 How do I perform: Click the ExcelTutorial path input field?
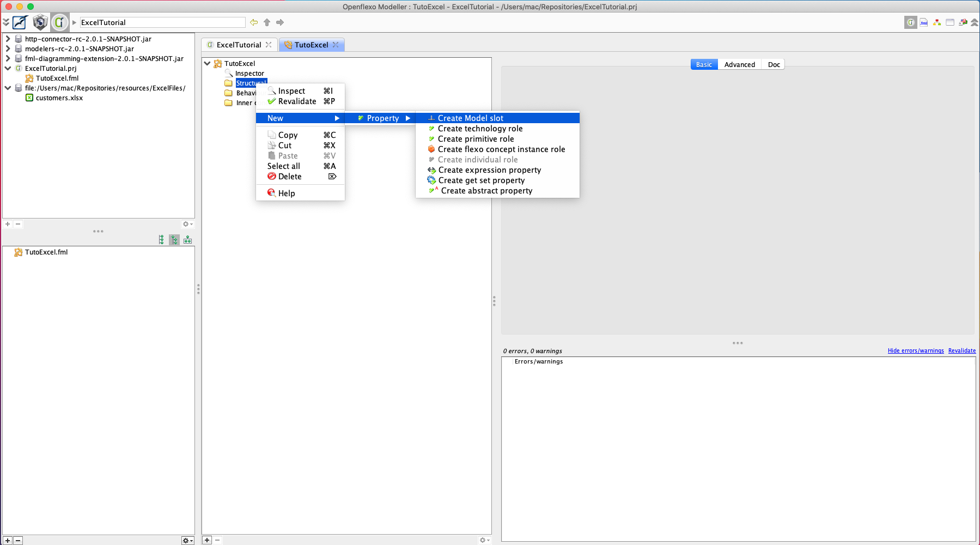[x=162, y=22]
